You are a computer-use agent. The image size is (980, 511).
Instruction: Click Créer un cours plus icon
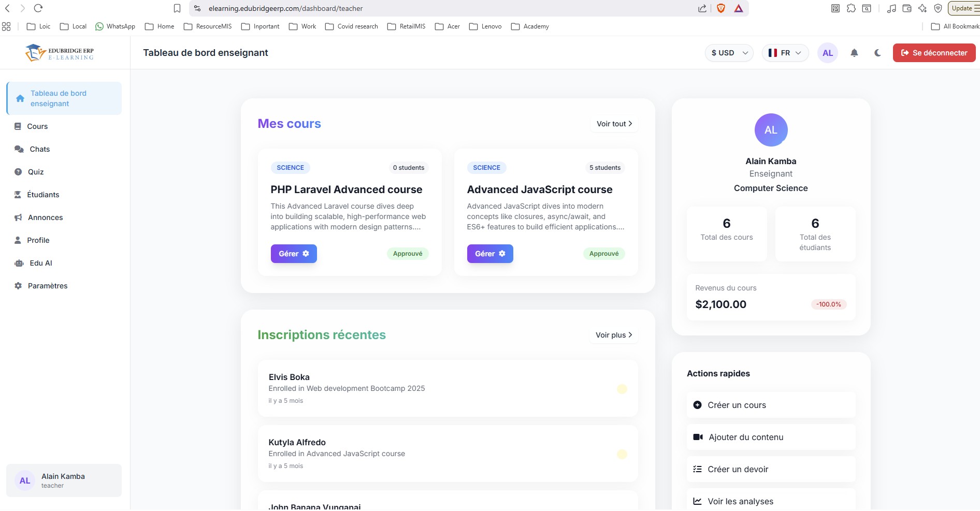pos(697,405)
